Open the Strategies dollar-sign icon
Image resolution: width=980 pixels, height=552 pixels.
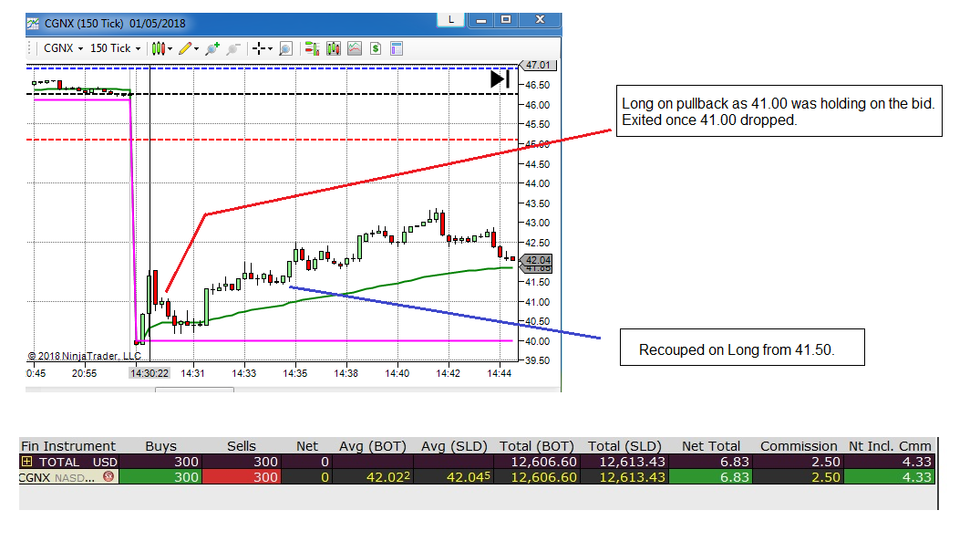pos(376,48)
